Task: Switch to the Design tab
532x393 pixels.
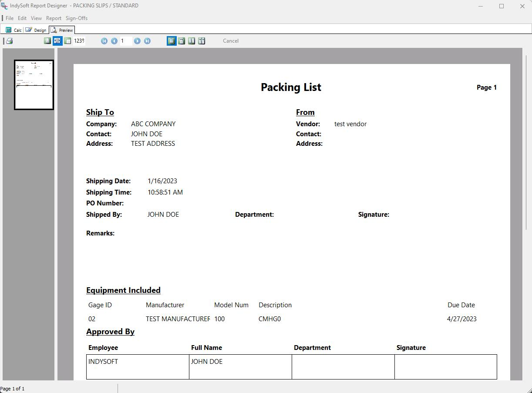Action: click(36, 30)
